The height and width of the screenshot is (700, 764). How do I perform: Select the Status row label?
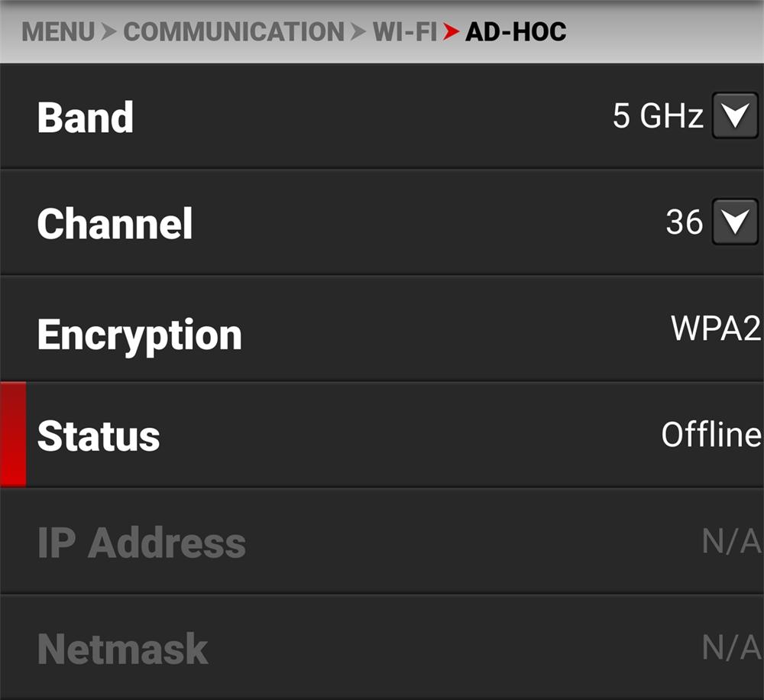tap(99, 436)
